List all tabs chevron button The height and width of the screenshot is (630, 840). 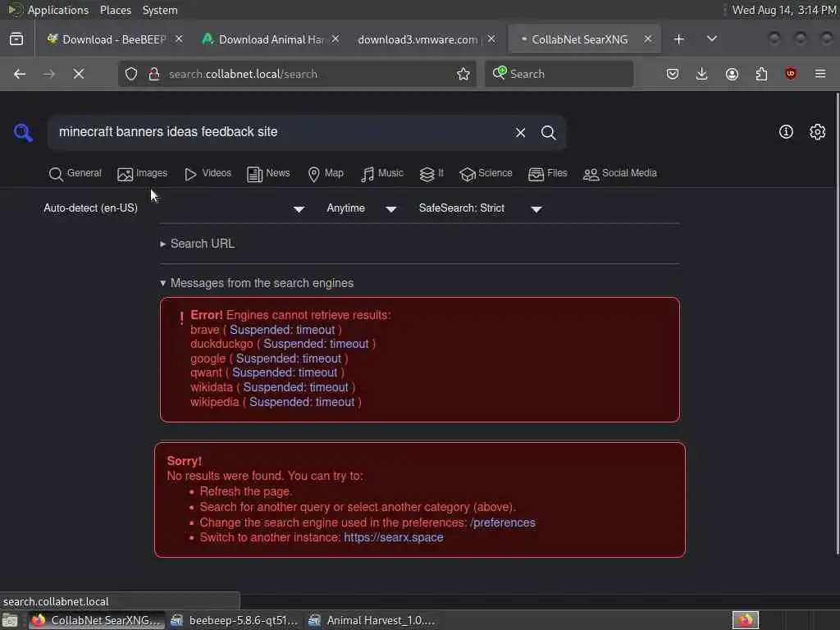[712, 39]
